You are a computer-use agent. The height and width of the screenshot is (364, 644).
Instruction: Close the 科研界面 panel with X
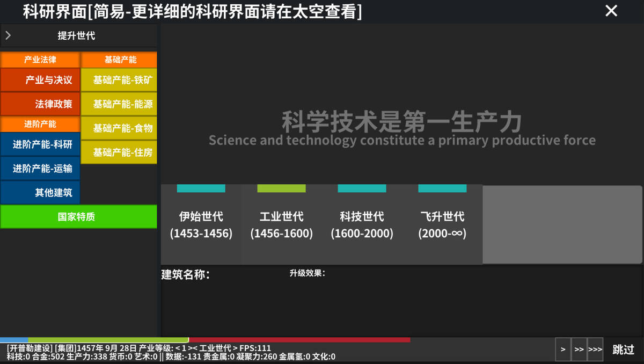[x=611, y=11]
